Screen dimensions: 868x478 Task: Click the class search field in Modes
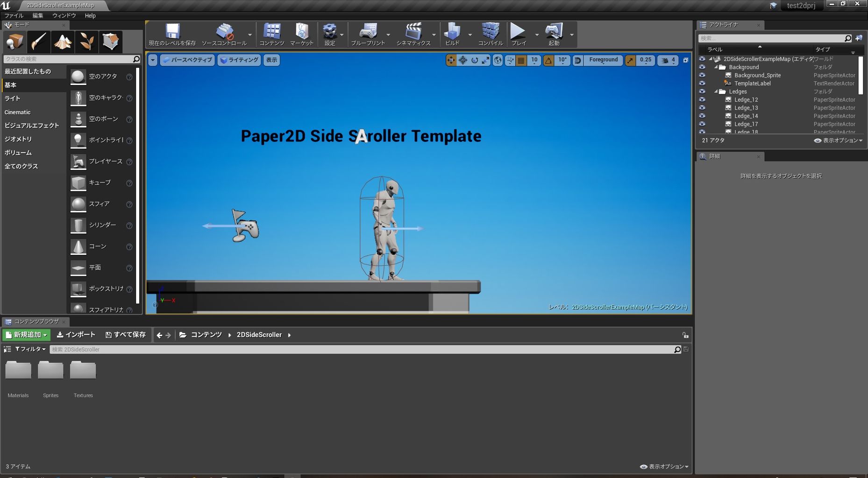(x=72, y=59)
